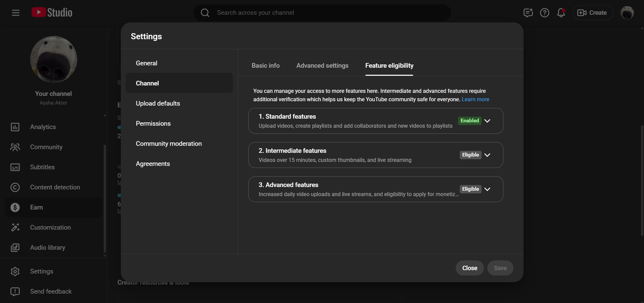Open the hamburger navigation menu
This screenshot has height=303, width=644.
15,13
